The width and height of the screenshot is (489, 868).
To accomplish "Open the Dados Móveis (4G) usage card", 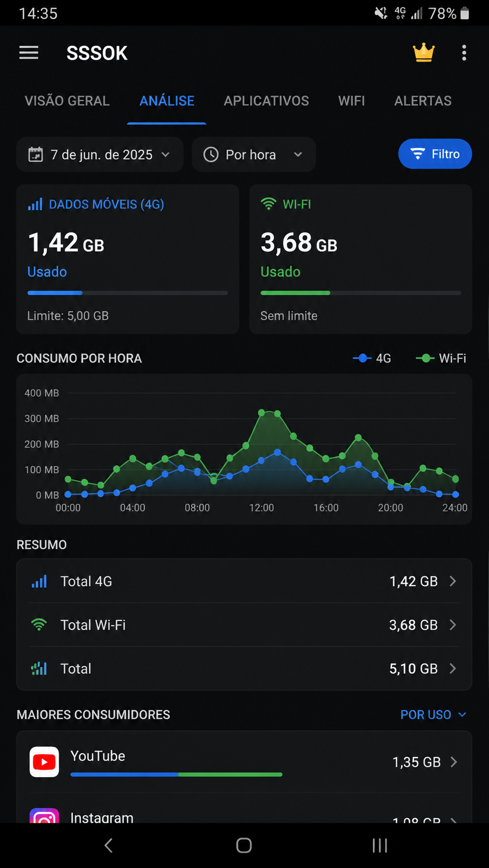I will (x=128, y=259).
